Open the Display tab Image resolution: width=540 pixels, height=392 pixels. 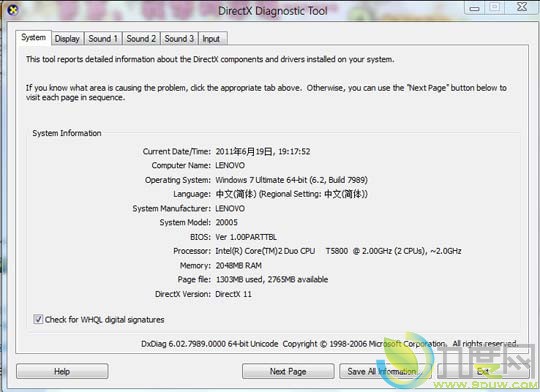(67, 39)
